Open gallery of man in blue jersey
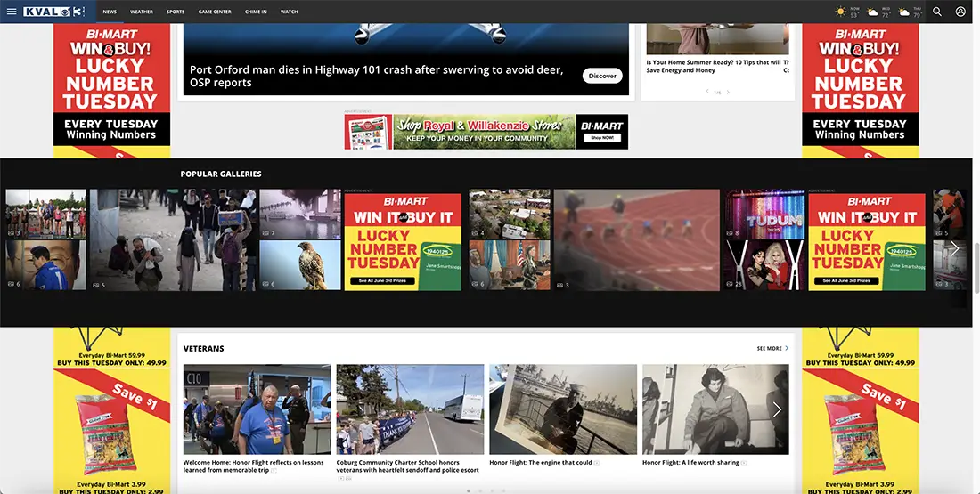The height and width of the screenshot is (494, 980). (x=45, y=265)
